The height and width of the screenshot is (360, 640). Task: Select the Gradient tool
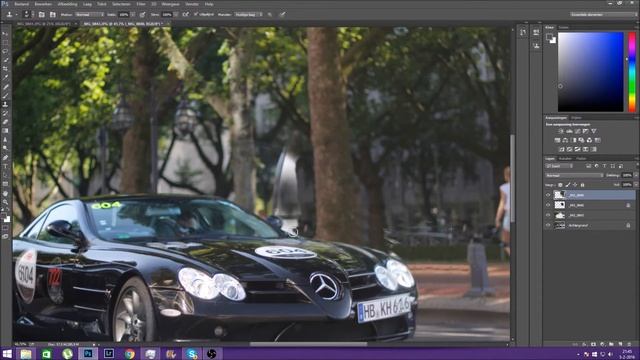pyautogui.click(x=5, y=131)
